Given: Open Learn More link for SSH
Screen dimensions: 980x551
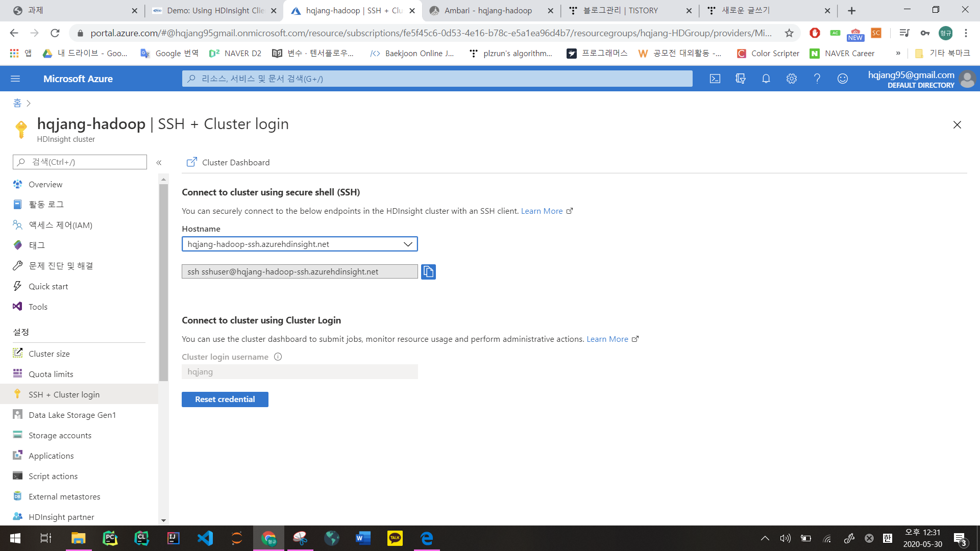Looking at the screenshot, I should 542,211.
